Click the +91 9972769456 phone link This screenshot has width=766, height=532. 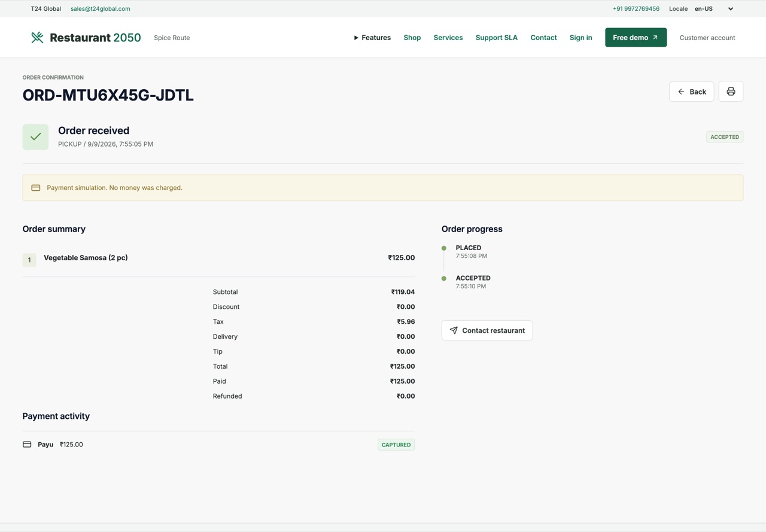tap(636, 9)
